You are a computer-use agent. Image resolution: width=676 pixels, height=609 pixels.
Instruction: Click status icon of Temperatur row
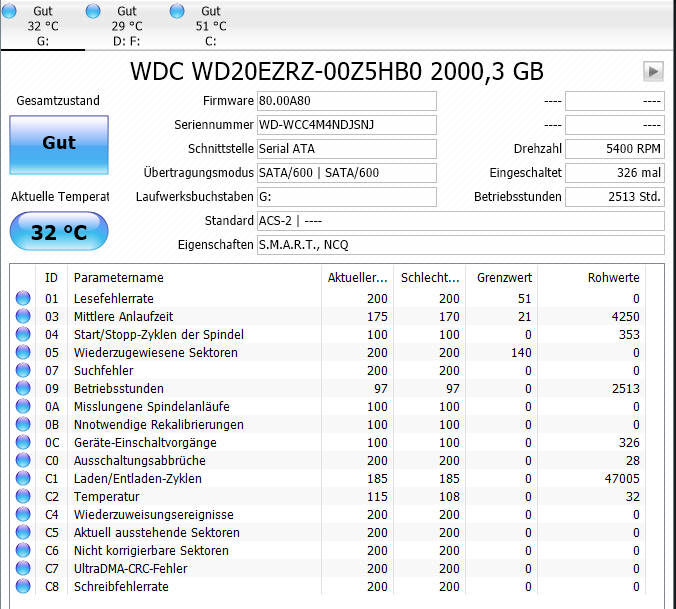point(23,497)
